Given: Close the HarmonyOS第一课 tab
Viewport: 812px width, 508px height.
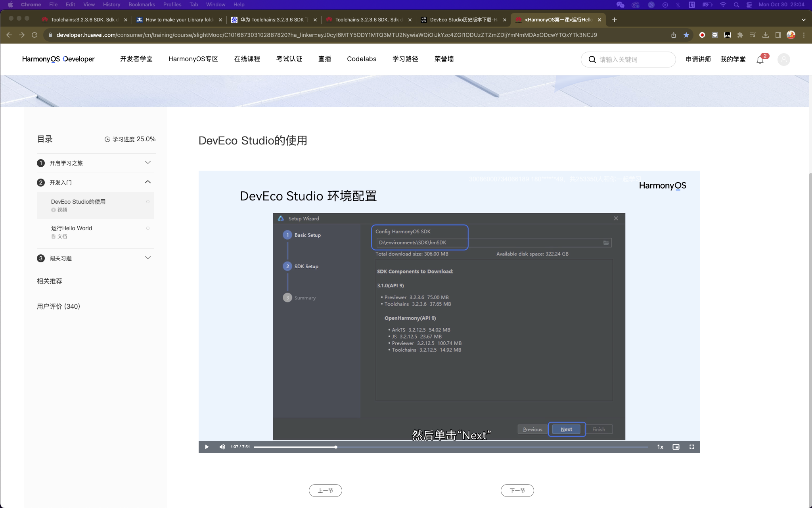Looking at the screenshot, I should [599, 19].
